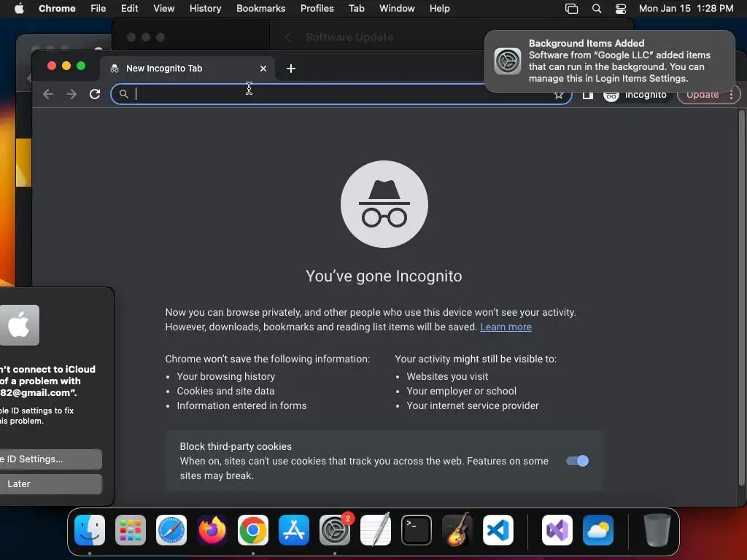
Task: Select the New Incognito Tab tab
Action: 187,69
